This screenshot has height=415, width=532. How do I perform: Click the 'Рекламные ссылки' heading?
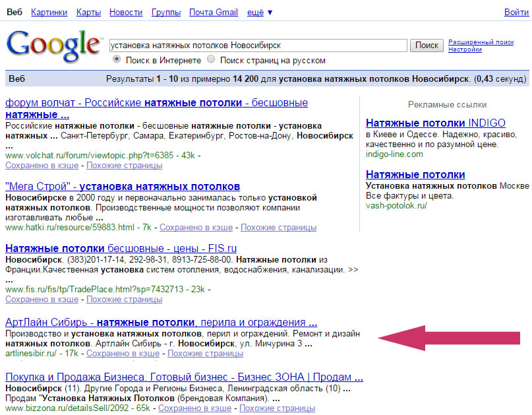(447, 105)
